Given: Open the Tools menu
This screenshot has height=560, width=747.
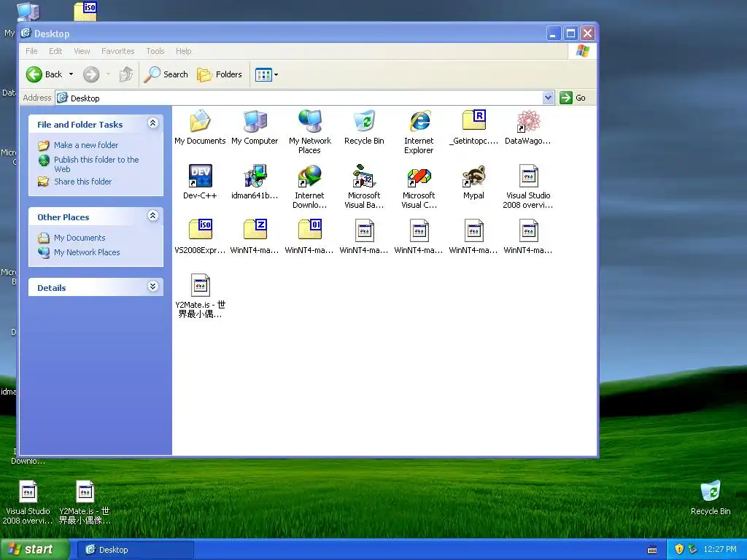Looking at the screenshot, I should point(155,51).
